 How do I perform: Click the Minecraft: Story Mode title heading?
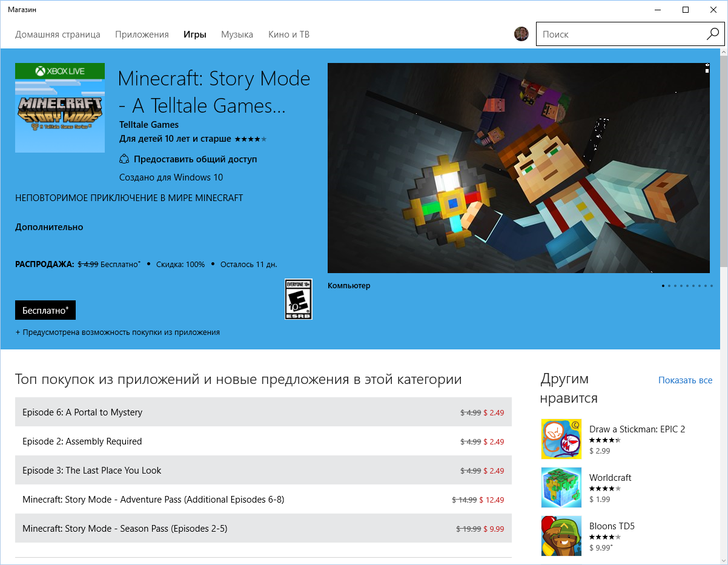click(214, 92)
